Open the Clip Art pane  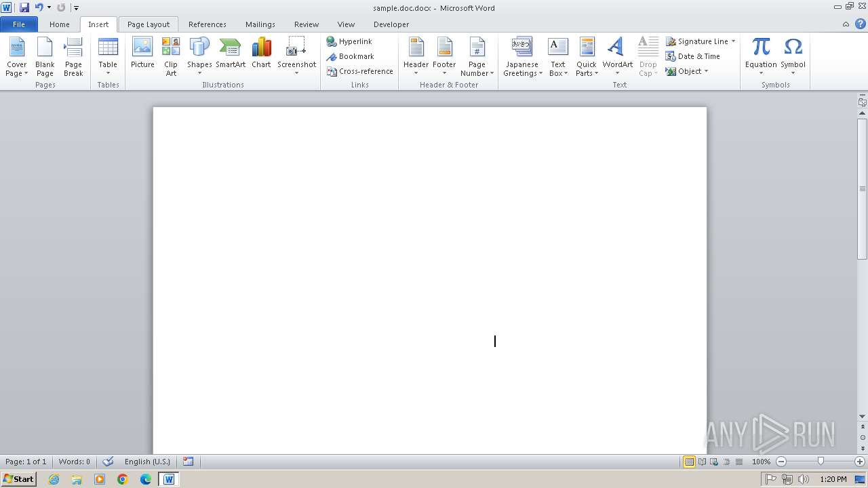171,57
